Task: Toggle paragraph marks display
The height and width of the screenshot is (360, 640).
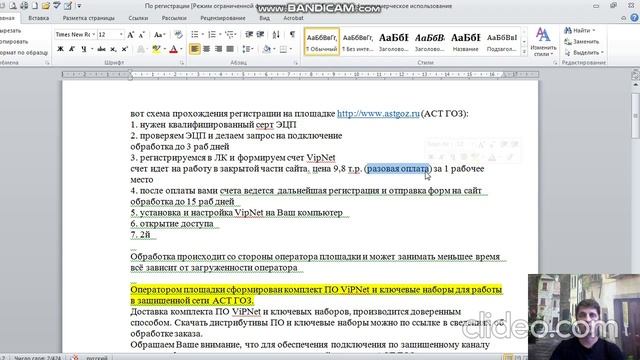Action: (x=292, y=35)
